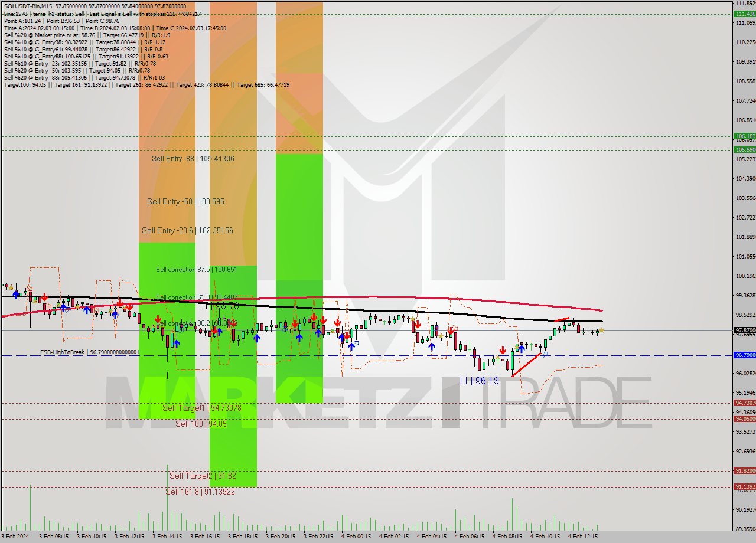Click the 102.722 price axis value
This screenshot has width=756, height=543.
tap(745, 218)
